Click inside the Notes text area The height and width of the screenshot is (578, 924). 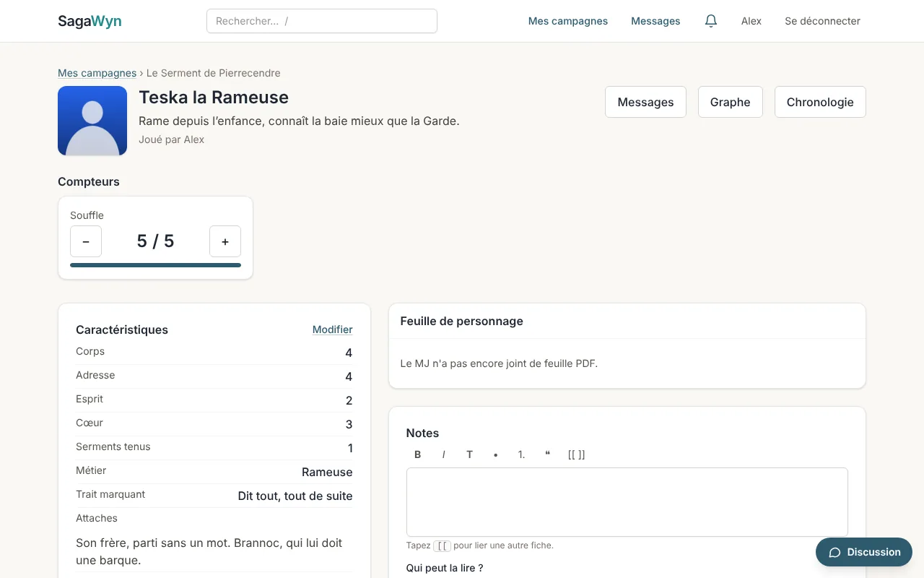coord(627,502)
